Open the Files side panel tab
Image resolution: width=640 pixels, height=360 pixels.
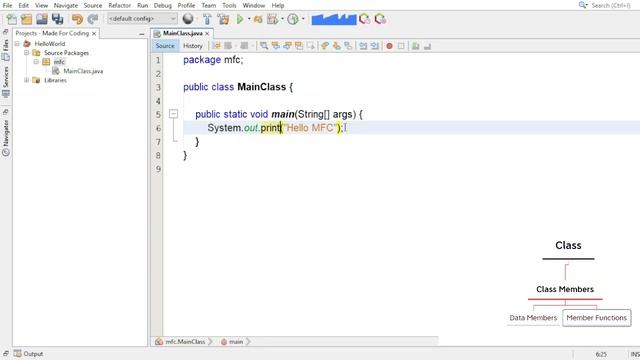click(x=6, y=50)
